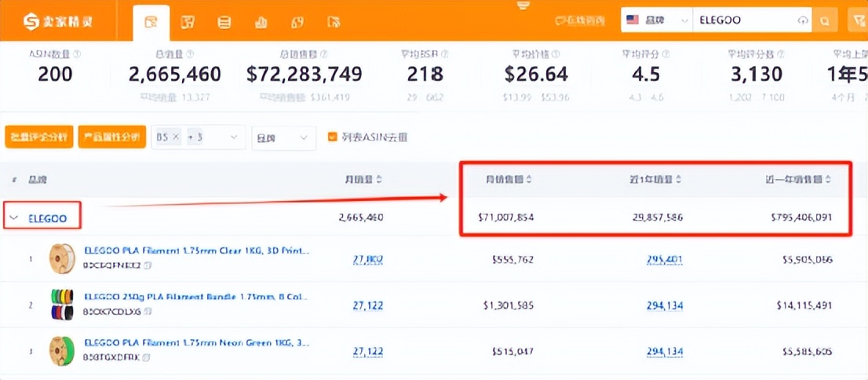
Task: Click the pull-down handle at top center
Action: click(523, 5)
